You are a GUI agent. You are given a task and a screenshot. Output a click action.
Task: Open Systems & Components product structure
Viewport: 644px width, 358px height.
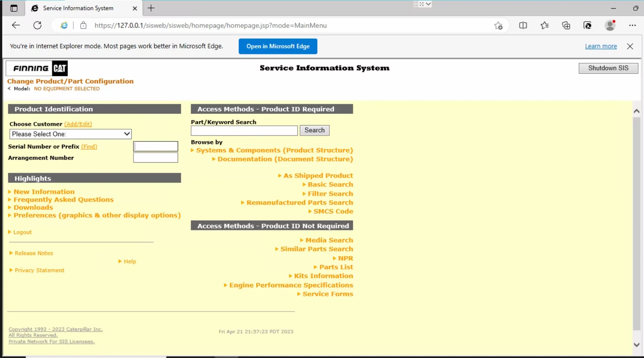(274, 150)
